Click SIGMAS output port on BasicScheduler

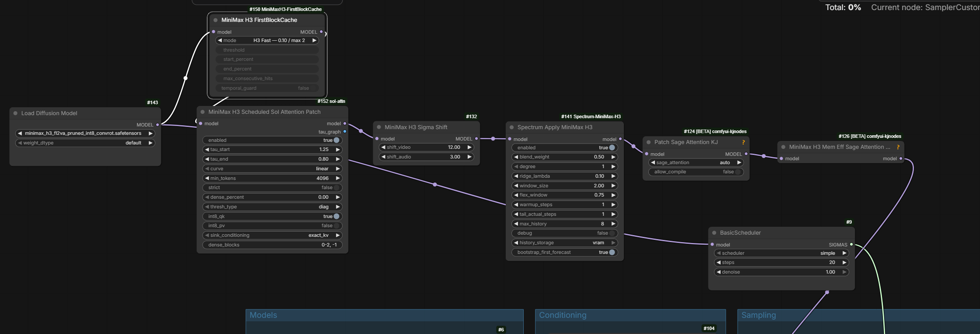tap(851, 245)
